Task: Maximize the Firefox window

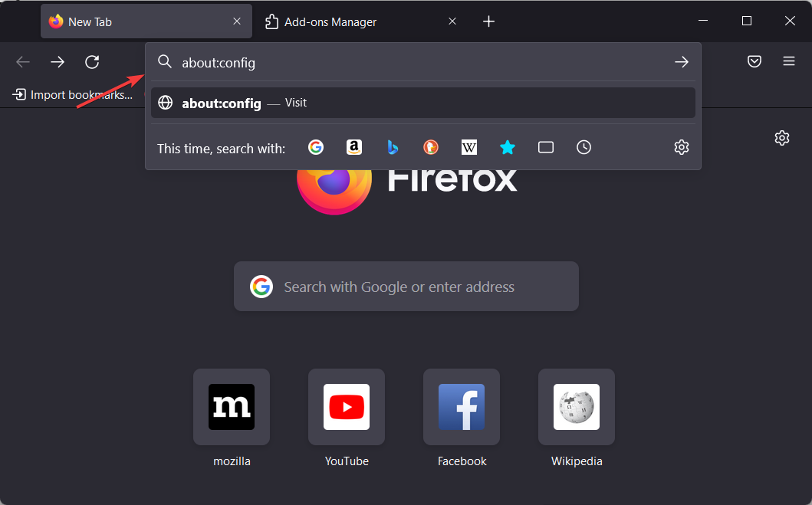Action: 746,21
